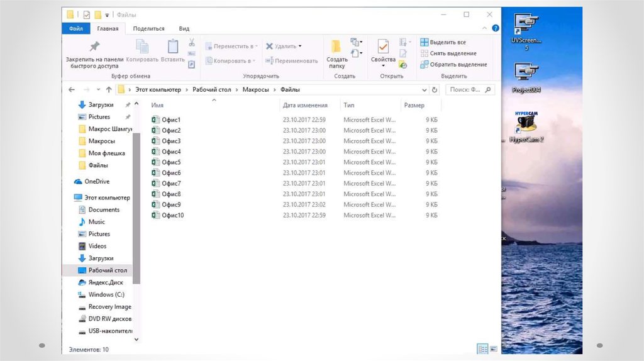Open the Файл menu tab

point(76,28)
